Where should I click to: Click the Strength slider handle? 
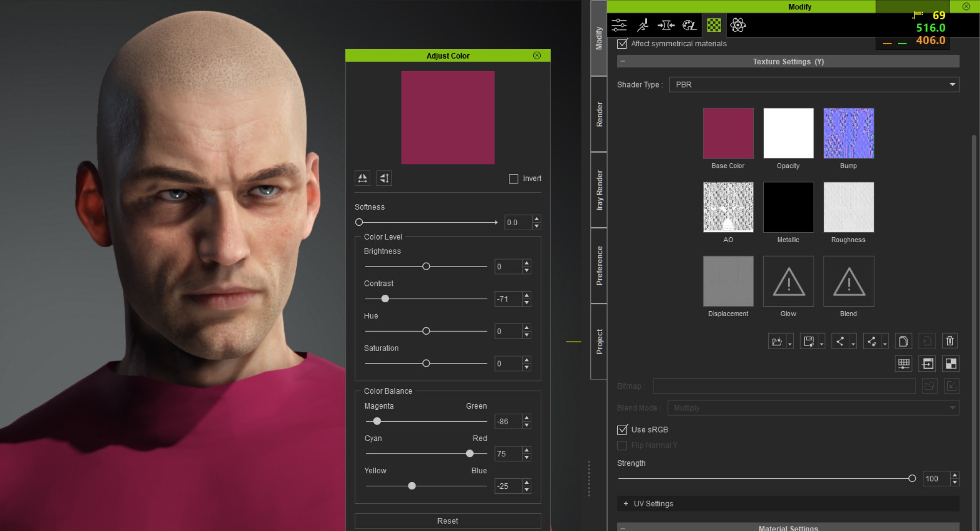click(912, 478)
